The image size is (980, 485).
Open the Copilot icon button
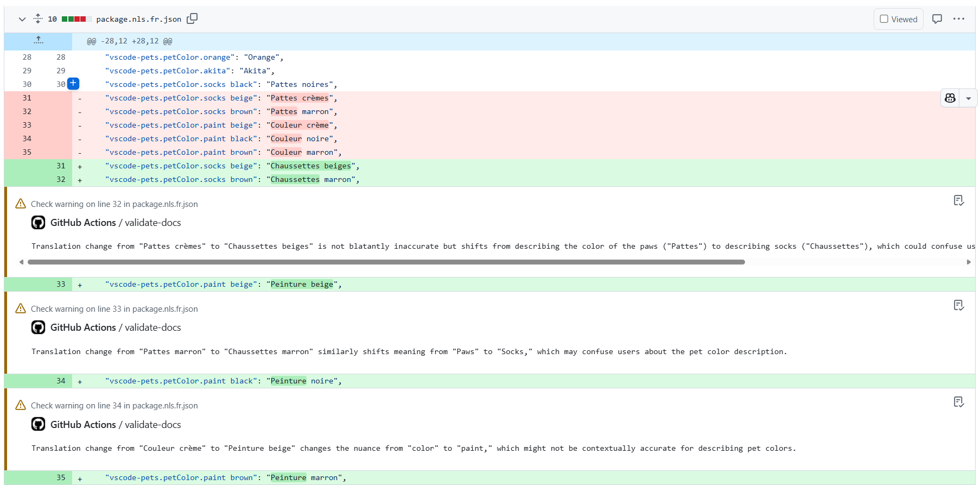tap(950, 98)
